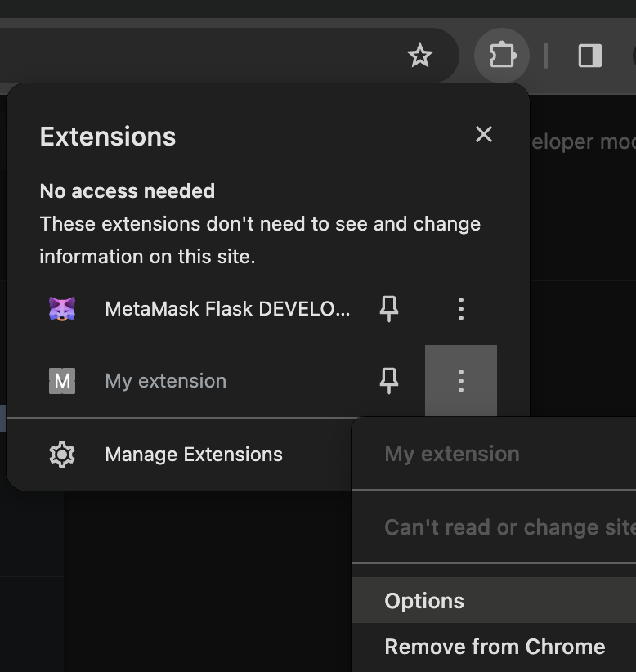The width and height of the screenshot is (636, 672).
Task: Click the Extensions puzzle piece toolbar icon
Action: click(501, 56)
